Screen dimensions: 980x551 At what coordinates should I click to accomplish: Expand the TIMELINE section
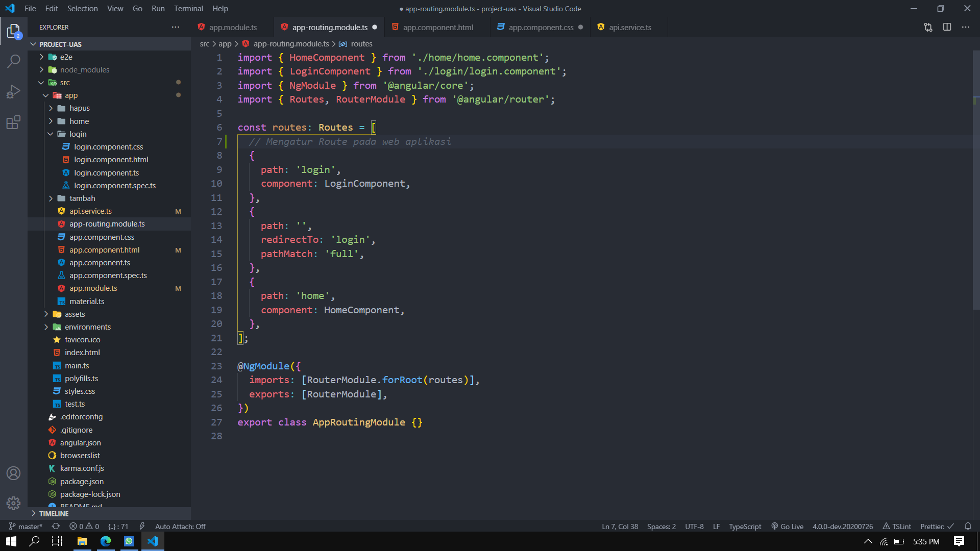tap(54, 514)
